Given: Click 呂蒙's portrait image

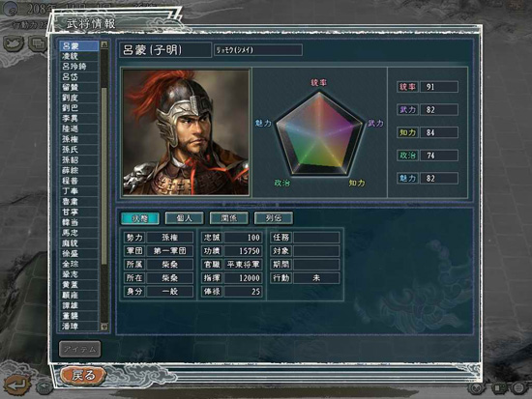Looking at the screenshot, I should [186, 132].
